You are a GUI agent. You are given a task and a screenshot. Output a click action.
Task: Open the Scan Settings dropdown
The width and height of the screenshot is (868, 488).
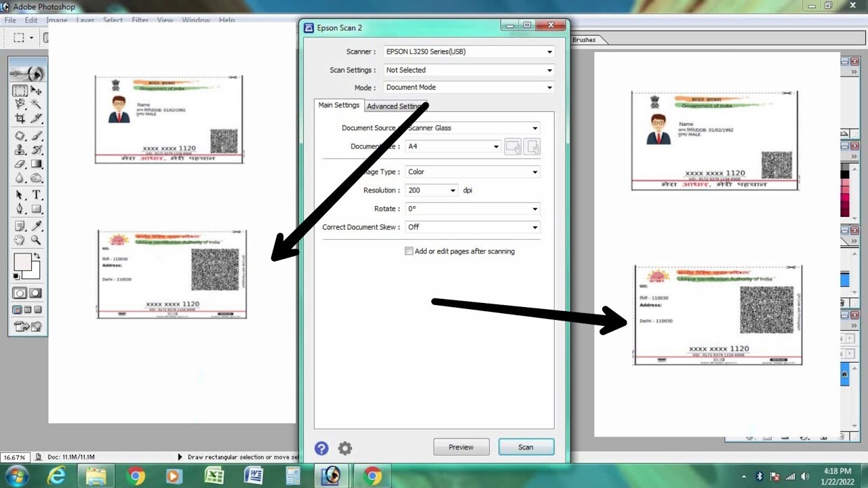(469, 70)
